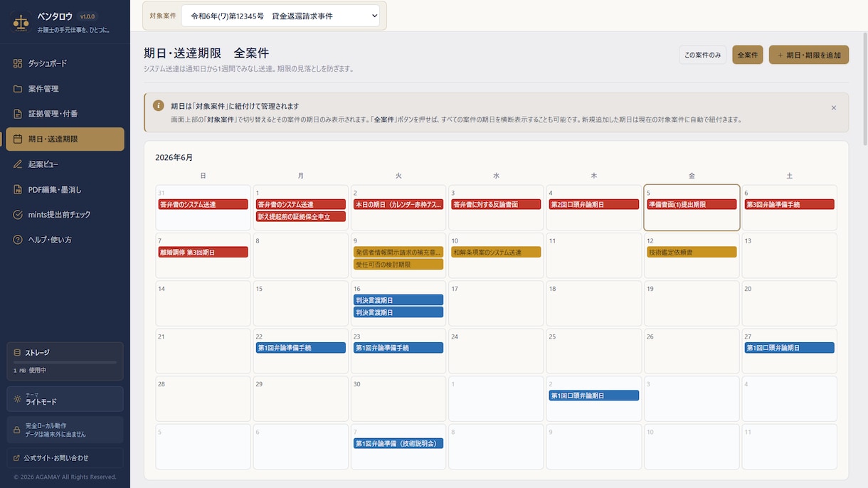The width and height of the screenshot is (868, 488).
Task: Select the June 30 day cell
Action: [398, 399]
